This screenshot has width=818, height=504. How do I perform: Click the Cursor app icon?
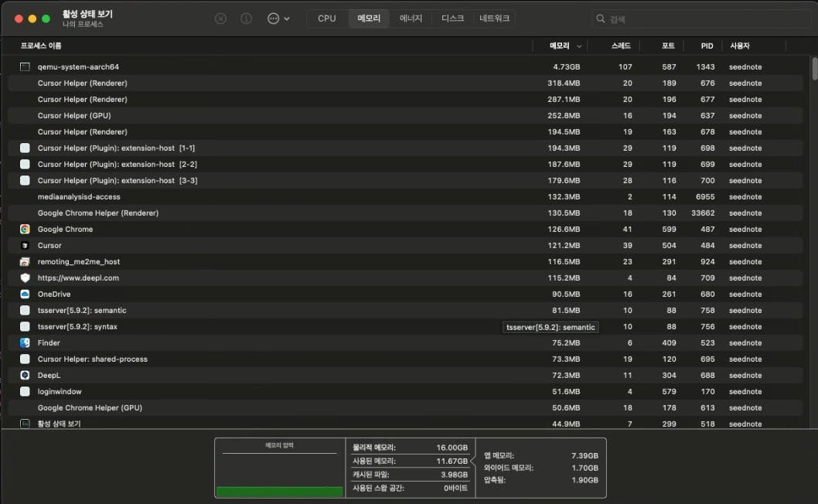click(x=25, y=245)
